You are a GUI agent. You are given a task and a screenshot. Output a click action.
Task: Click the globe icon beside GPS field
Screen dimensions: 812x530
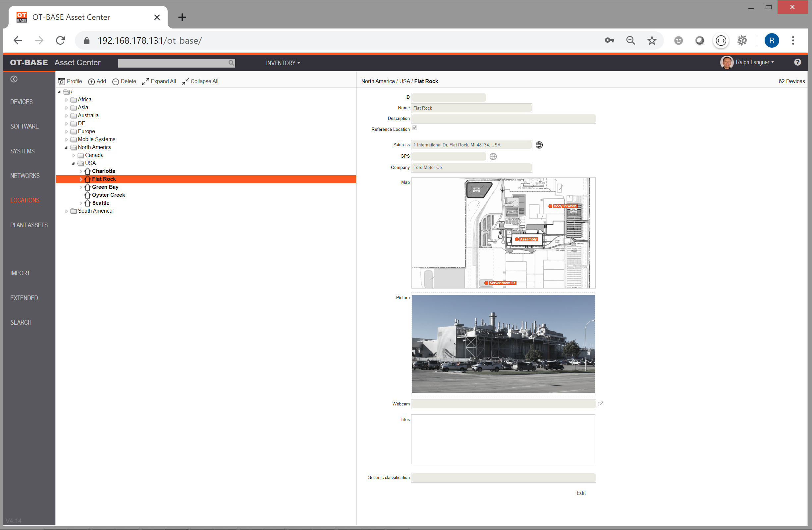coord(493,157)
